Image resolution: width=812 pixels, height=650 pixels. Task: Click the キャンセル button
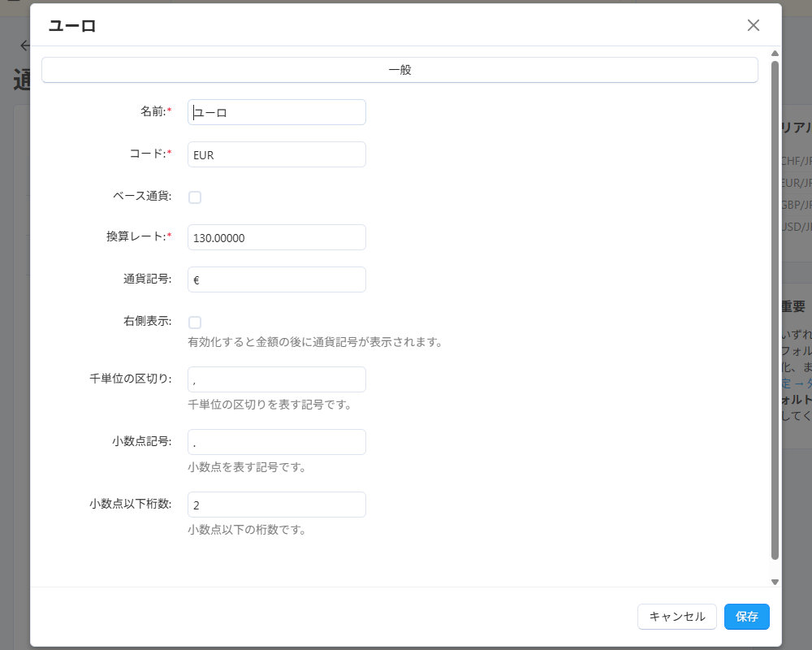(x=676, y=617)
